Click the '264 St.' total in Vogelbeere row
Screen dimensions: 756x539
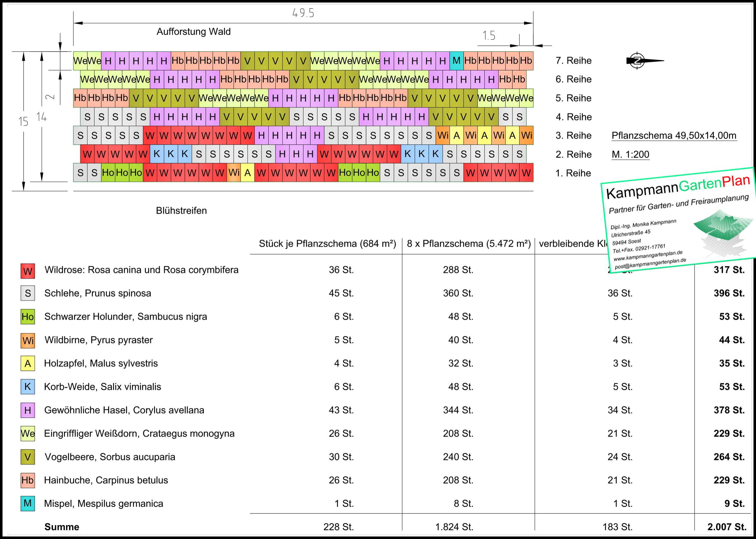729,457
